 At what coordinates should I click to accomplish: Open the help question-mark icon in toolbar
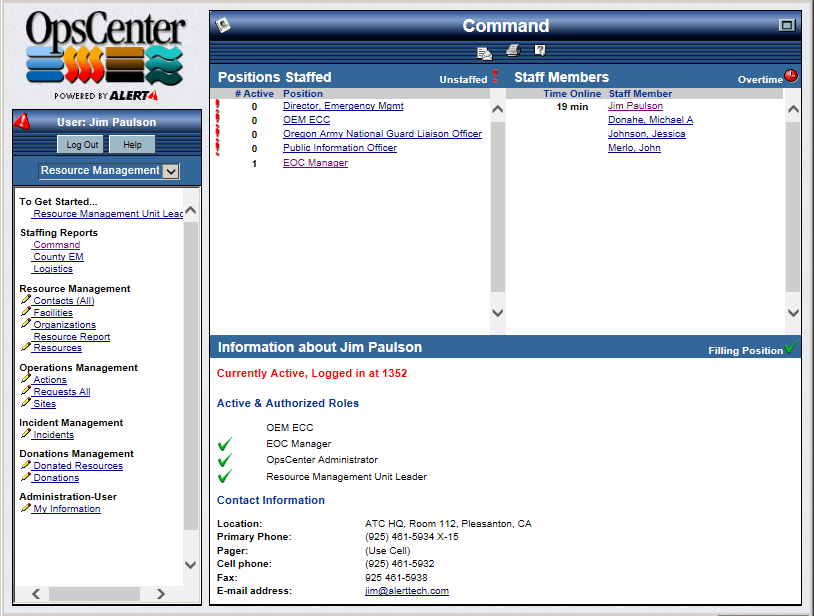[540, 50]
